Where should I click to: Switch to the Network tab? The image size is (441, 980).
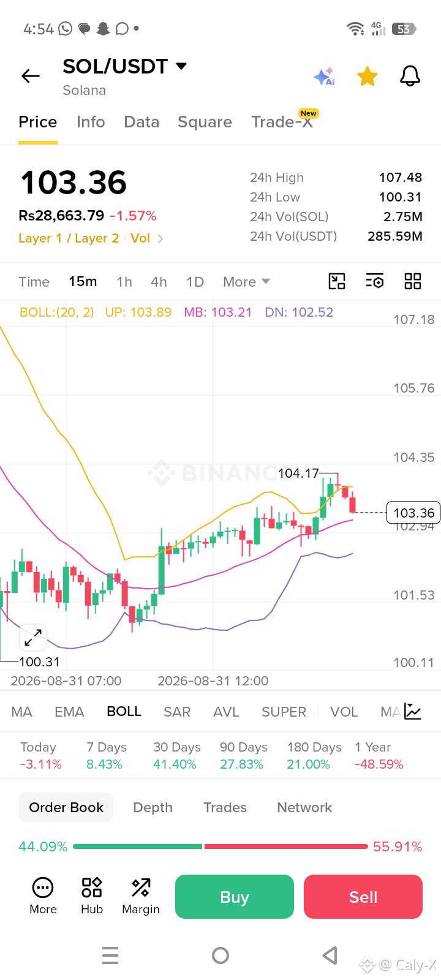coord(304,807)
